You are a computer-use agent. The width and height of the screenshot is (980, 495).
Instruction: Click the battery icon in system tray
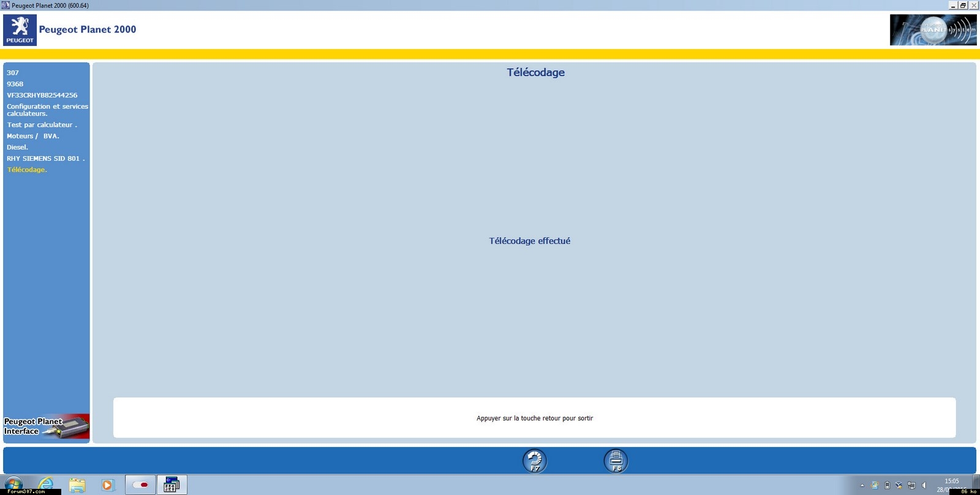(x=887, y=485)
